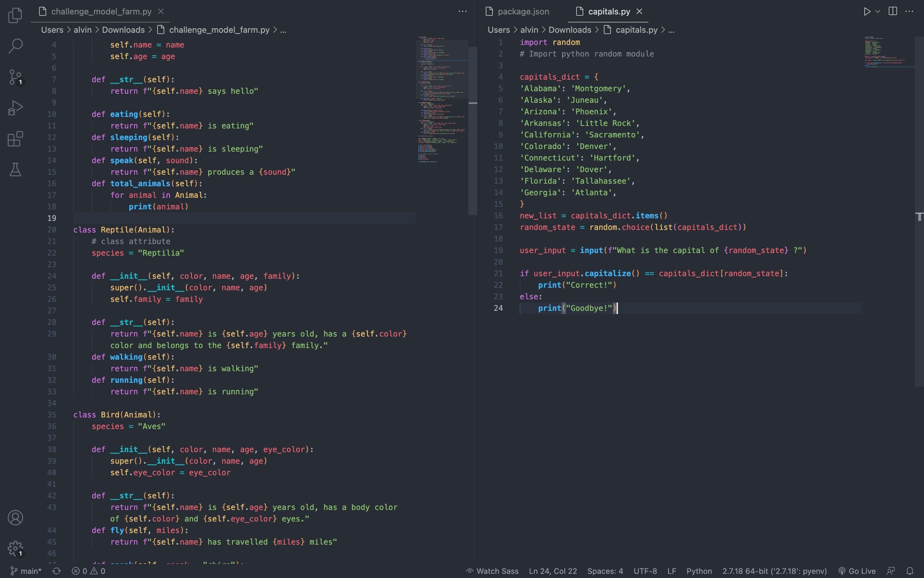Select the Python language mode
The height and width of the screenshot is (578, 924).
pyautogui.click(x=699, y=571)
